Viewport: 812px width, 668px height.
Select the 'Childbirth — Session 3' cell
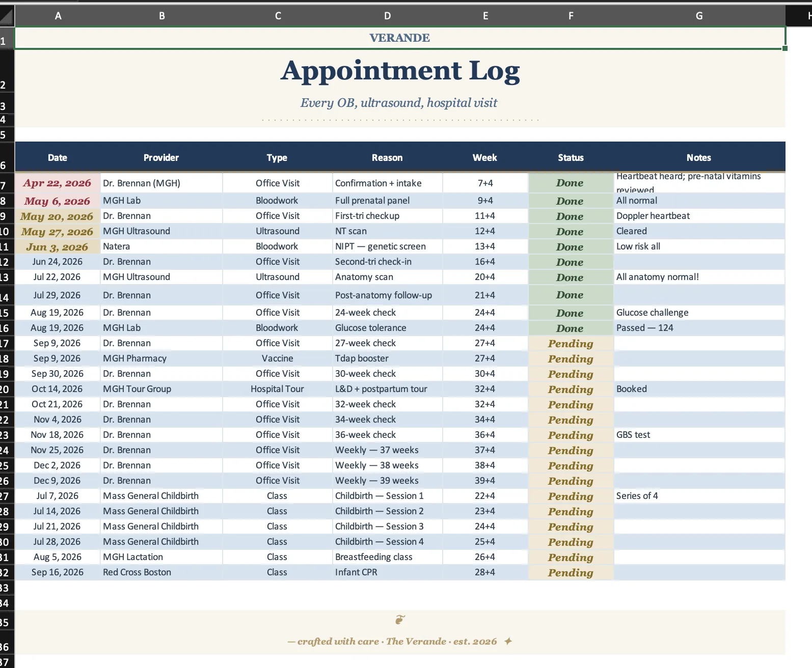[x=388, y=526]
